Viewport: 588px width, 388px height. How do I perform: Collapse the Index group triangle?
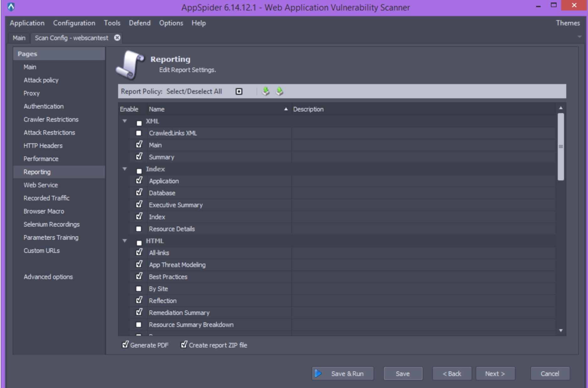(x=125, y=169)
